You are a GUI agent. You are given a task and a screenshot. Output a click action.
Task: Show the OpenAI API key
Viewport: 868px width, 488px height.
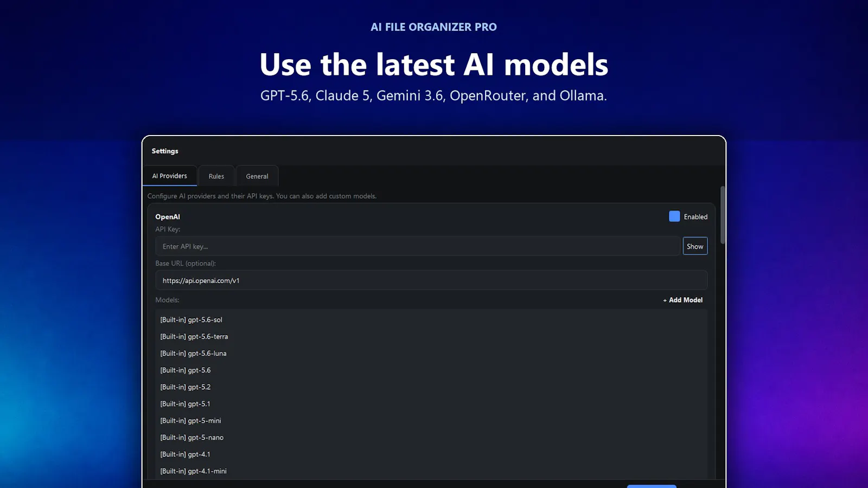coord(695,246)
